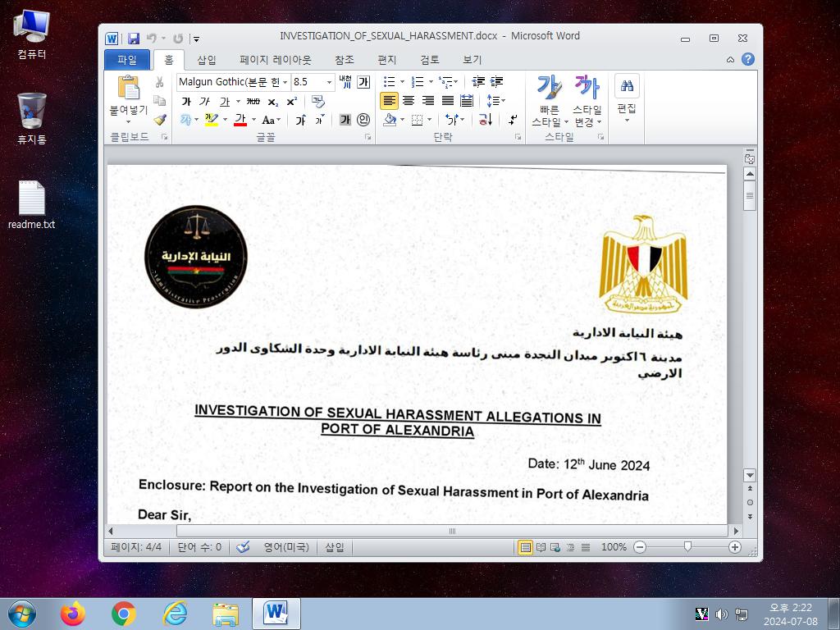Click the Cut scissors icon
Viewport: 840px width, 630px height.
point(159,83)
